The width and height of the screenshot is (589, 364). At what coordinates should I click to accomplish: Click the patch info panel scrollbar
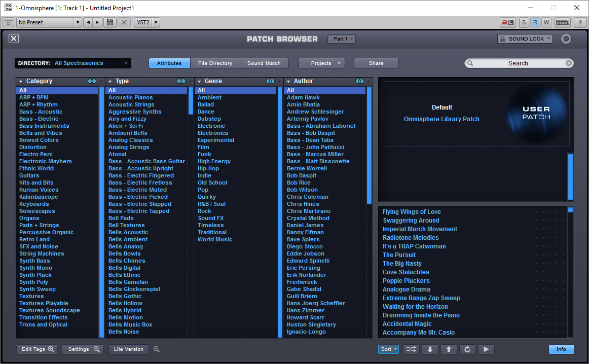point(570,176)
